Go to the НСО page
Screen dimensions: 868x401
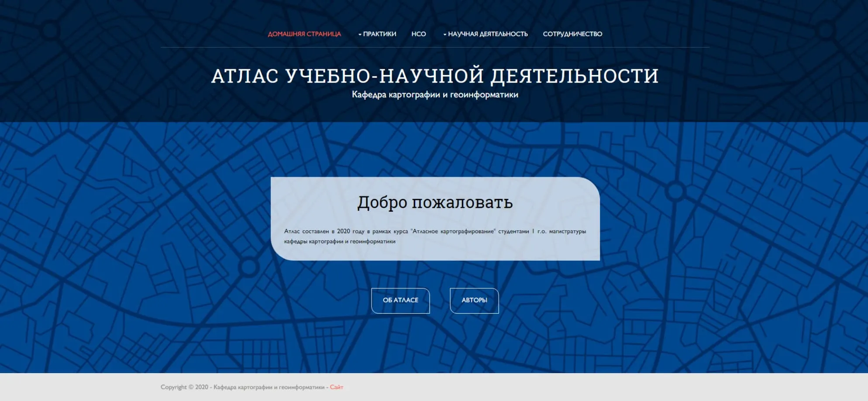(x=418, y=34)
